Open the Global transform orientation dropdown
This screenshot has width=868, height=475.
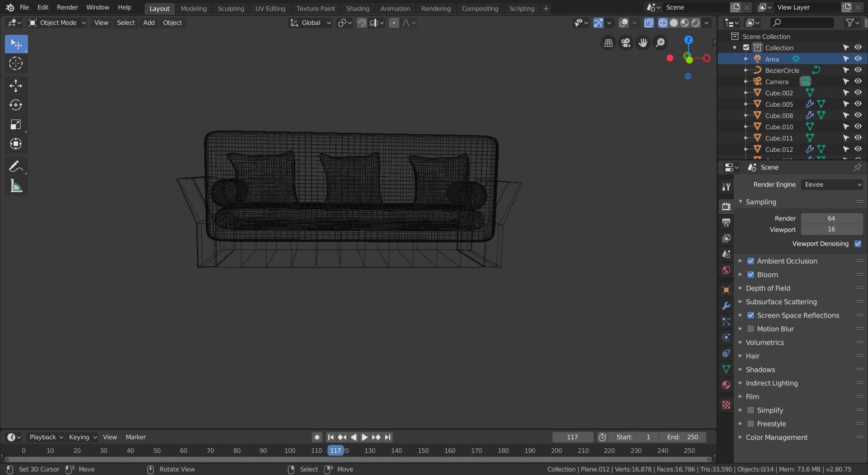tap(311, 23)
